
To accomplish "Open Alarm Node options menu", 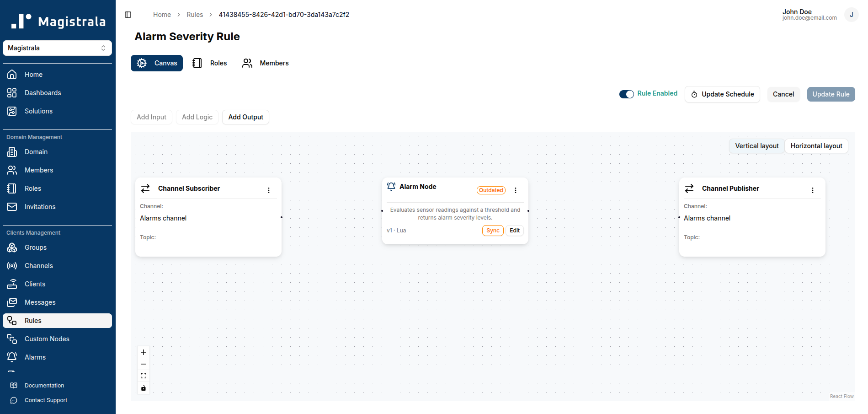I will [x=516, y=190].
